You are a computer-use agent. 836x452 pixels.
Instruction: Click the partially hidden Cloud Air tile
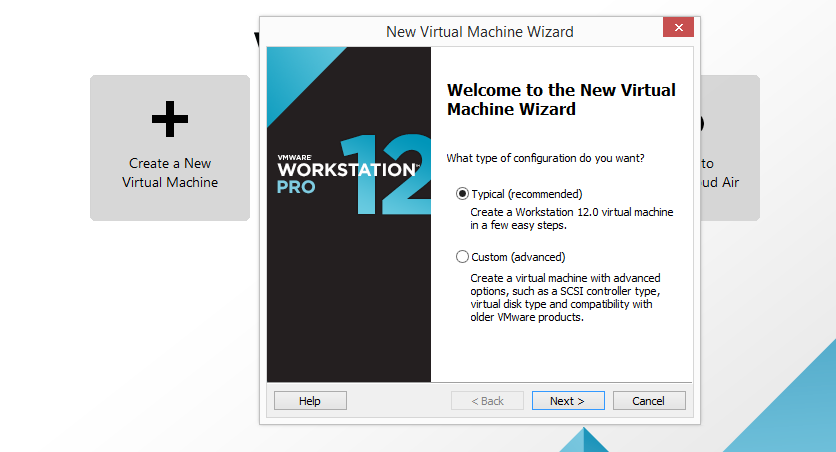(730, 148)
